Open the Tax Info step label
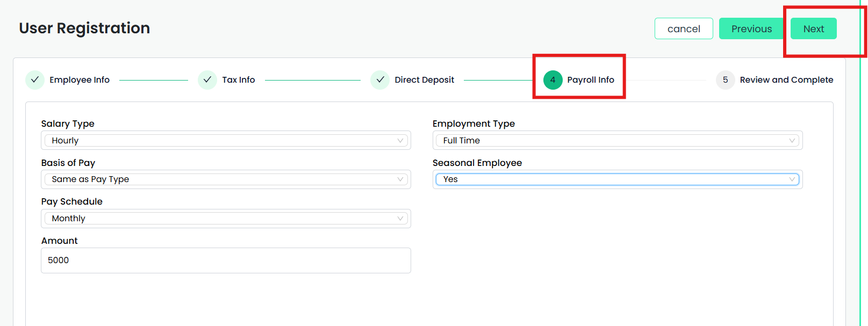 [239, 79]
